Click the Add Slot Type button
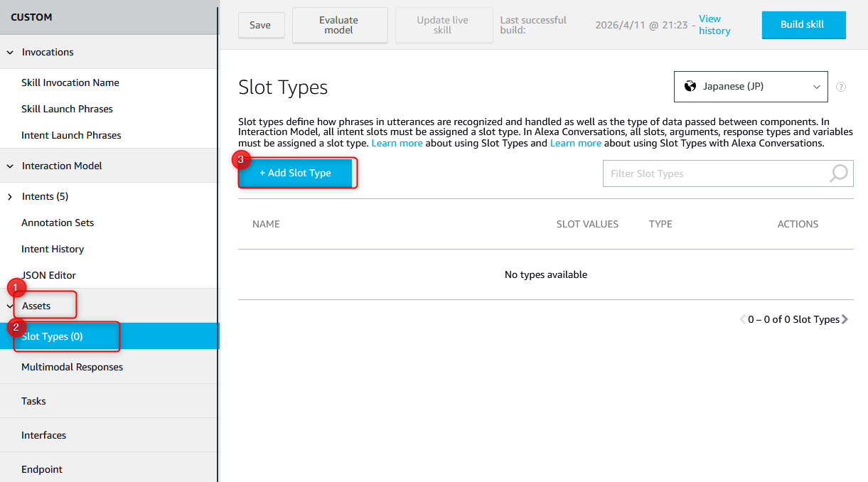868x482 pixels. (295, 173)
